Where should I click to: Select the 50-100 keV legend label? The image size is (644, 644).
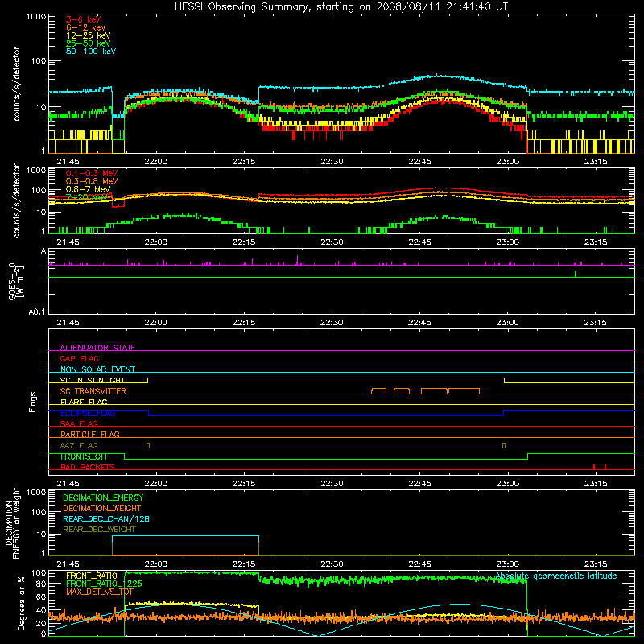point(91,52)
